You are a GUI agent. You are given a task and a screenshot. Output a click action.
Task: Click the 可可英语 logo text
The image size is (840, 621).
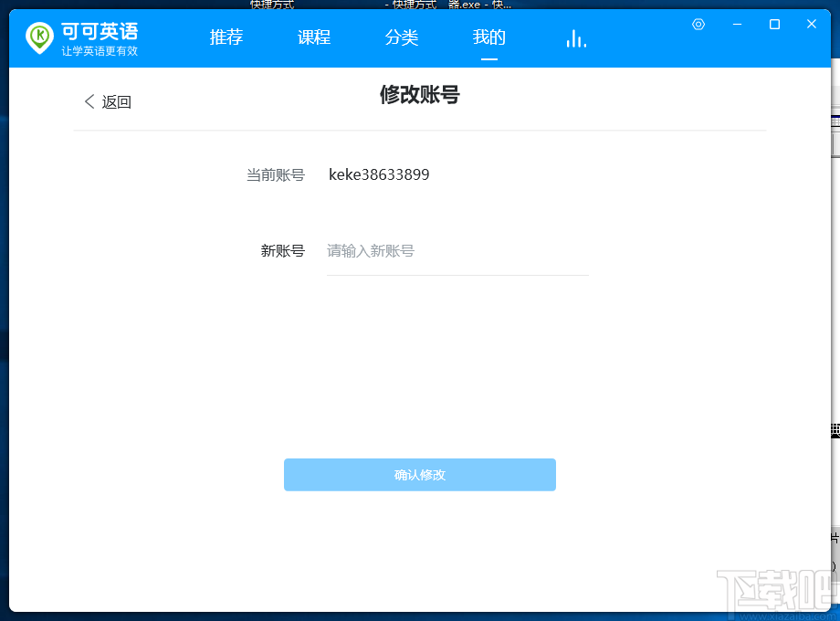coord(100,30)
